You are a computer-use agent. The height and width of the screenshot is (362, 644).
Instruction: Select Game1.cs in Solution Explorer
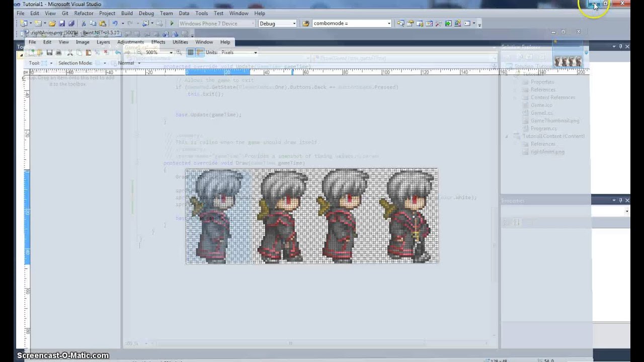(x=542, y=113)
